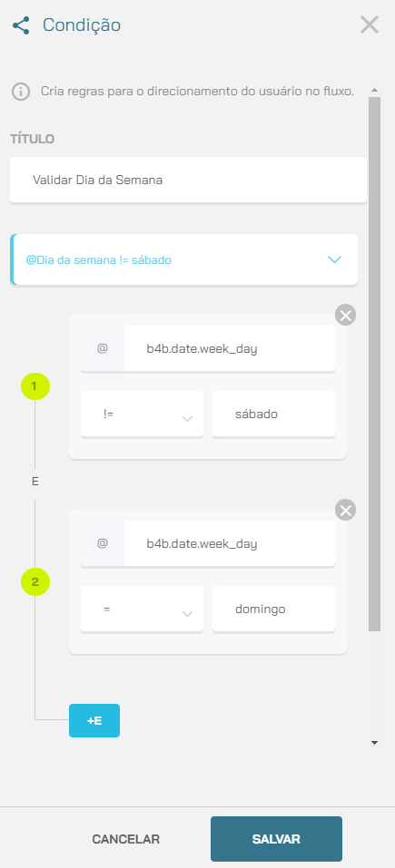Click the SALVAR button

[x=276, y=839]
